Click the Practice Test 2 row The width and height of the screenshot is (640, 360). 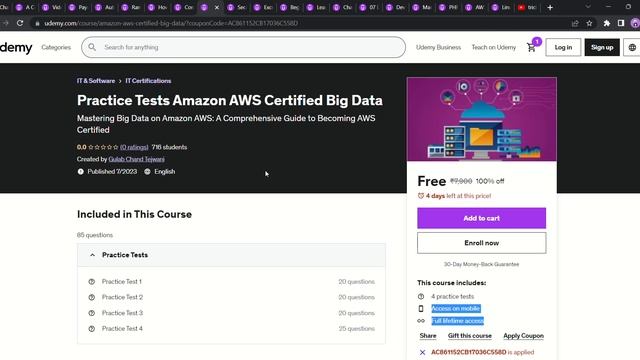click(x=231, y=297)
